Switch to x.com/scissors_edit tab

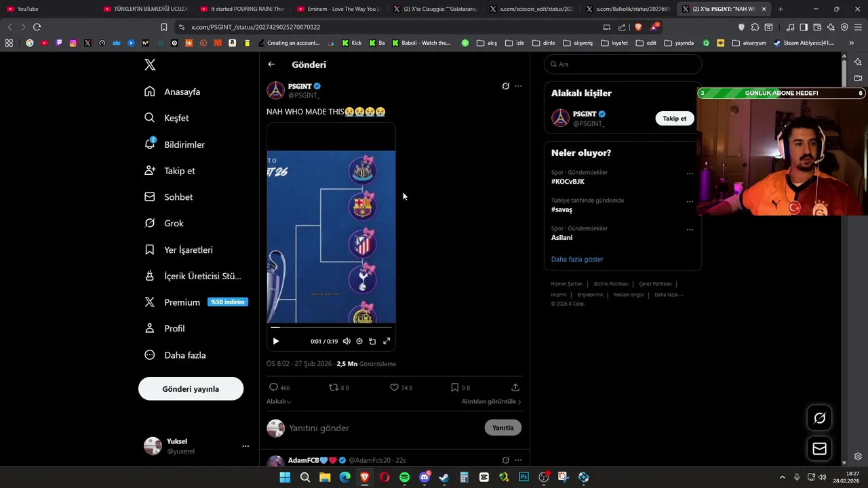[x=532, y=9]
